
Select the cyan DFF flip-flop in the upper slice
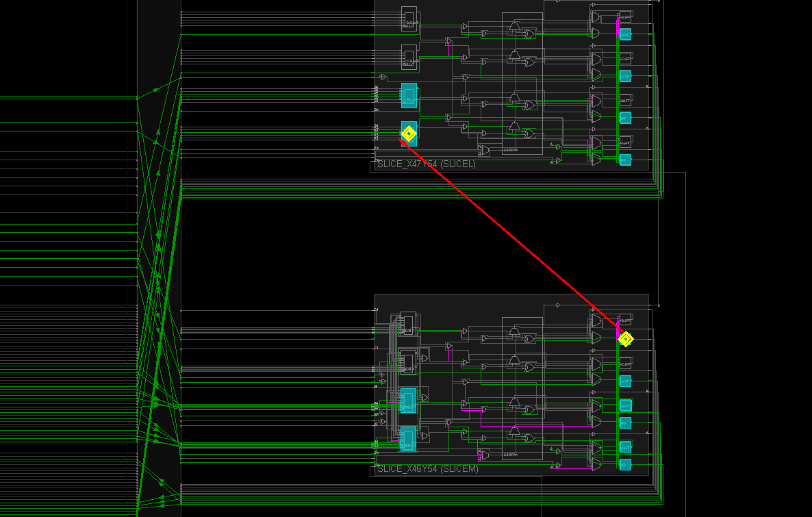coord(626,35)
